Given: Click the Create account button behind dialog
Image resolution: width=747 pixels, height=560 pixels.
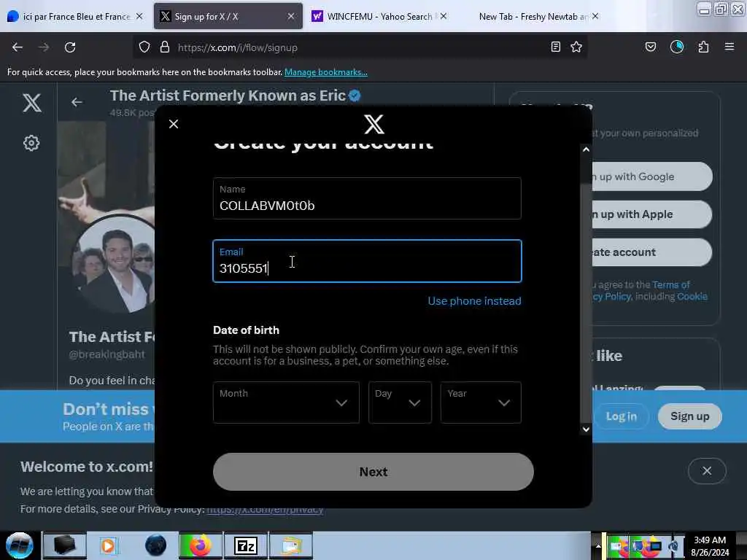Looking at the screenshot, I should (651, 252).
